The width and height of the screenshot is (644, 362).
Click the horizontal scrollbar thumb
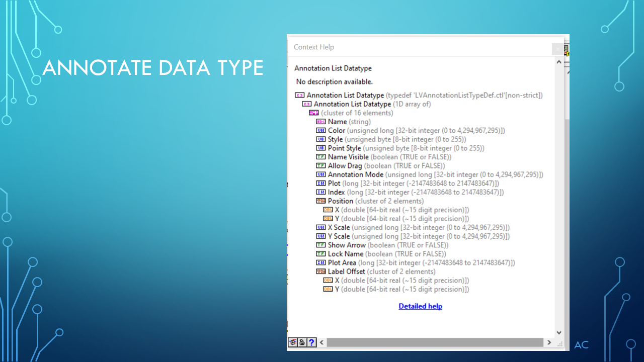tap(435, 342)
